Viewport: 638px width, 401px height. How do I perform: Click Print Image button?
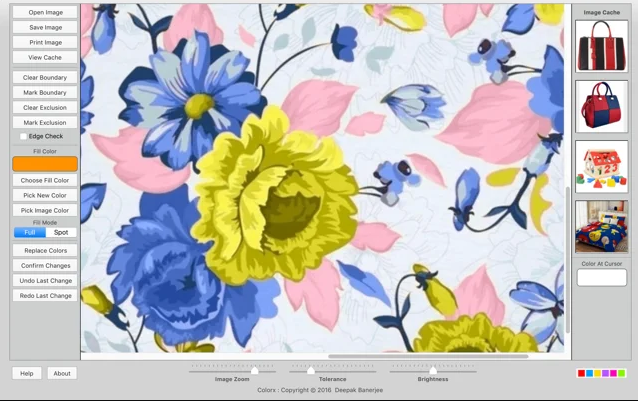[x=45, y=42]
